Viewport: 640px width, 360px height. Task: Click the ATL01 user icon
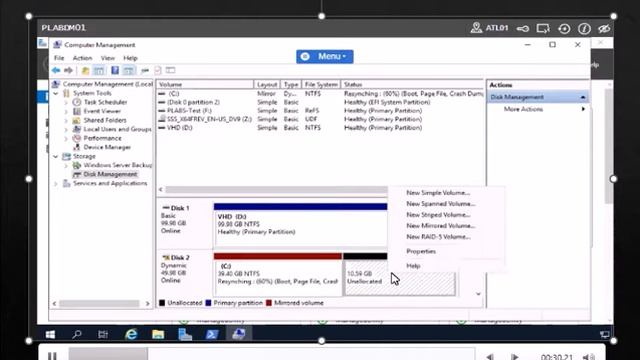point(476,28)
